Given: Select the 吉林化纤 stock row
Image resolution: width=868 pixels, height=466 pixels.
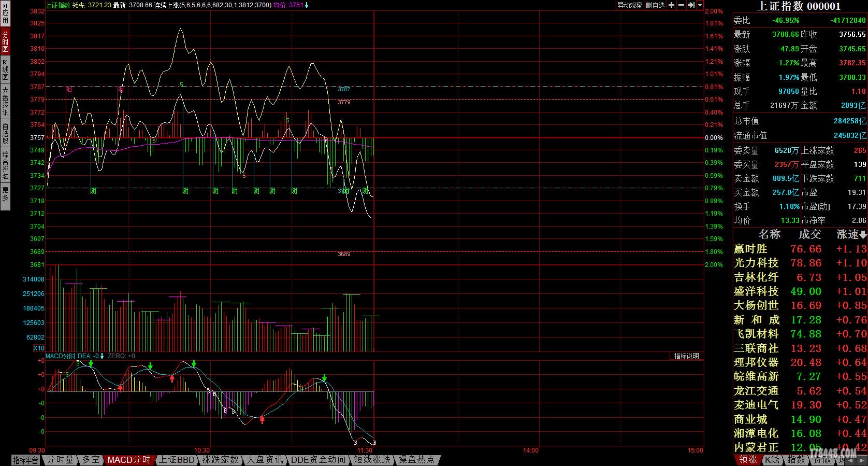Looking at the screenshot, I should click(800, 277).
